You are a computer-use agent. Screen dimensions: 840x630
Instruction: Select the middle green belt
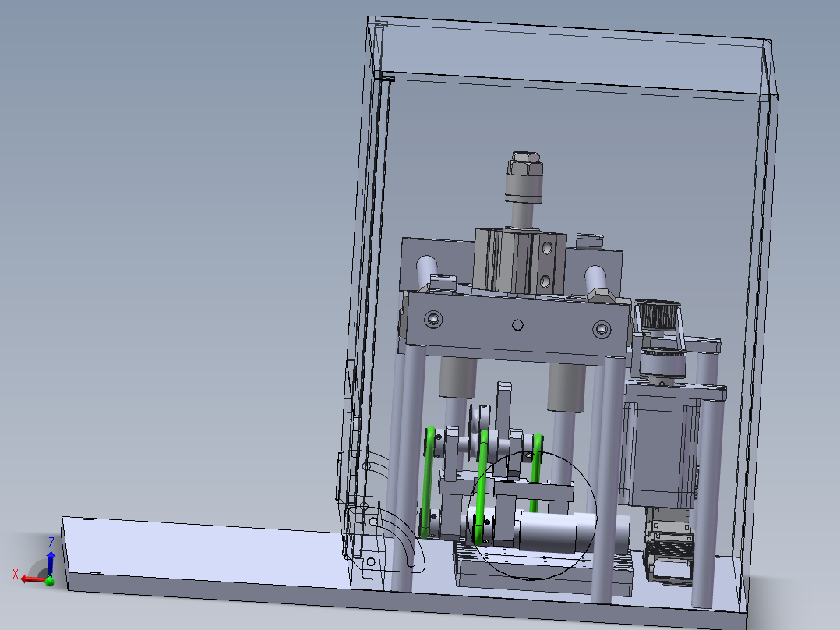coord(481,487)
